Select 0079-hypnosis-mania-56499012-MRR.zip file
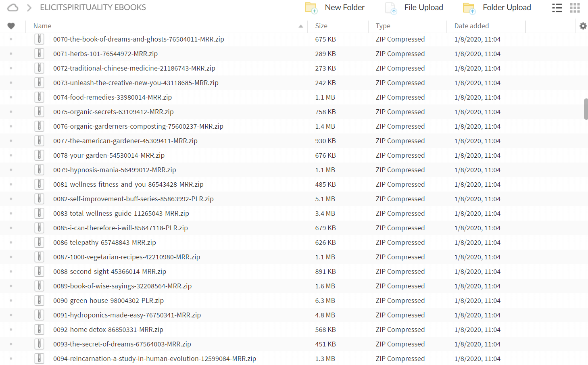 pos(115,170)
